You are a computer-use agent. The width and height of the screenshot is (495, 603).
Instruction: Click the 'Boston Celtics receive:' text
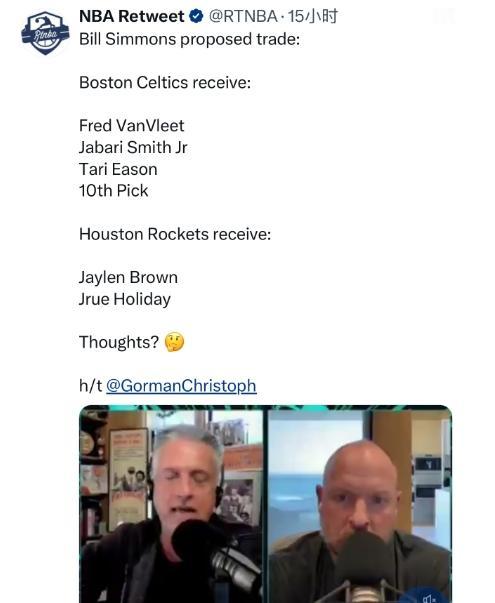[x=165, y=83]
